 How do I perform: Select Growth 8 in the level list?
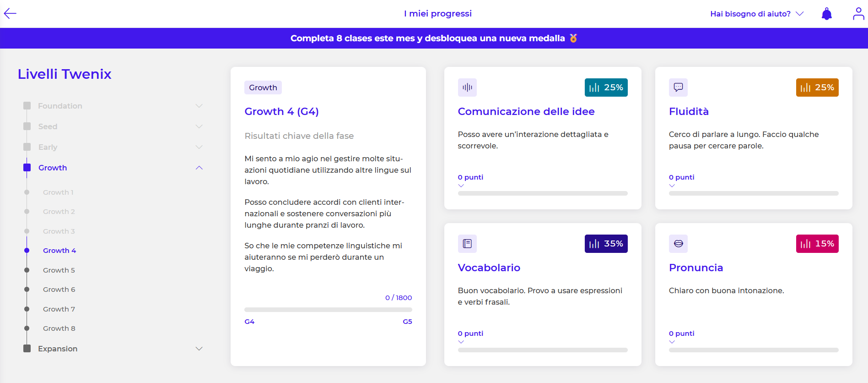(x=59, y=328)
